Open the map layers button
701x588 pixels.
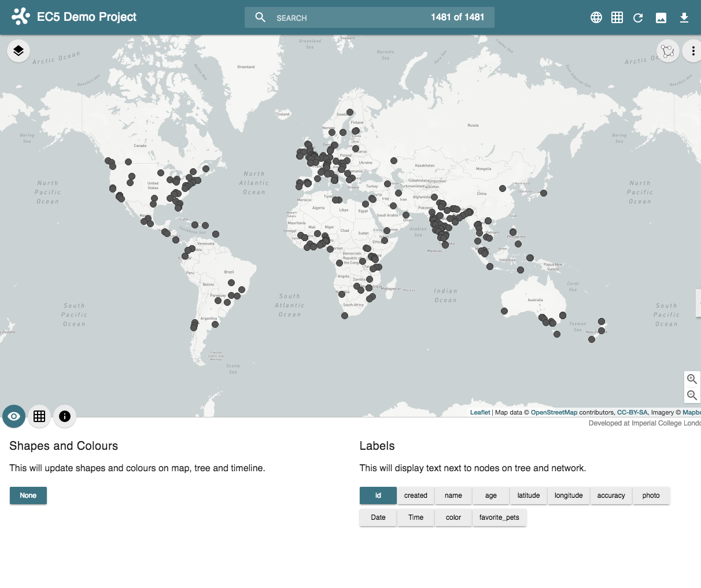pos(19,51)
